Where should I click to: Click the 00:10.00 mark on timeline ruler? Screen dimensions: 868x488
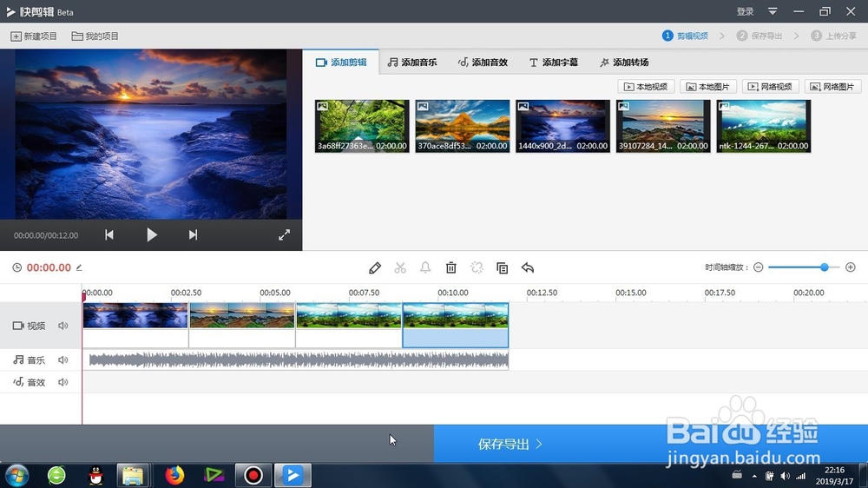[x=453, y=293]
